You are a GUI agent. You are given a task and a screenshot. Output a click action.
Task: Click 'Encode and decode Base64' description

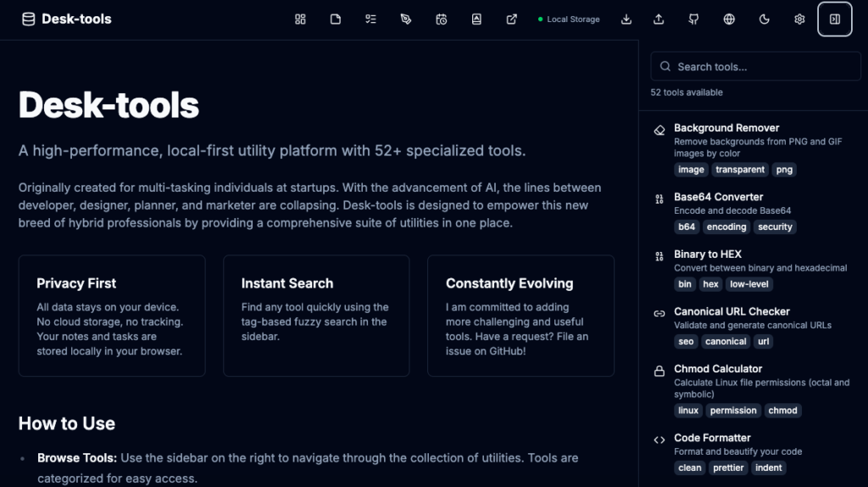pyautogui.click(x=732, y=210)
